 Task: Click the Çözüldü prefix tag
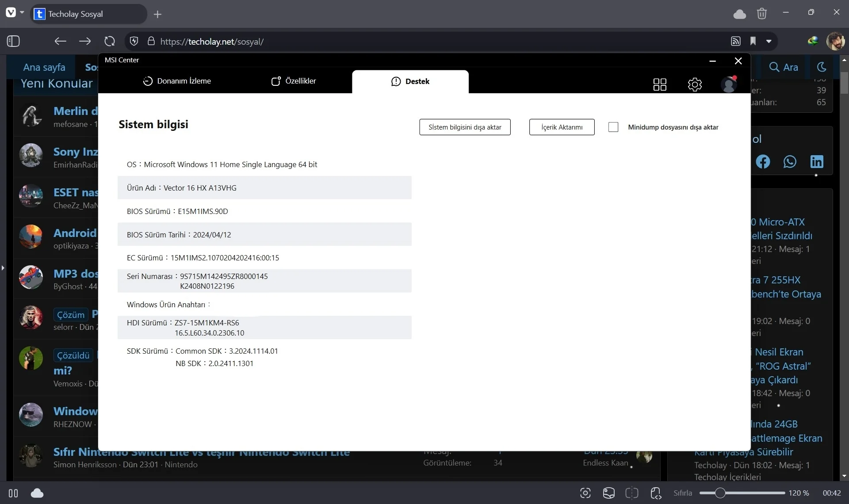(x=73, y=355)
